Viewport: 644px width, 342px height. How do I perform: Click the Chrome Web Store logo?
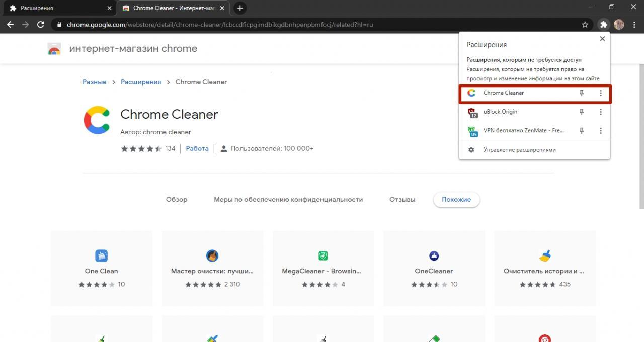pos(54,49)
